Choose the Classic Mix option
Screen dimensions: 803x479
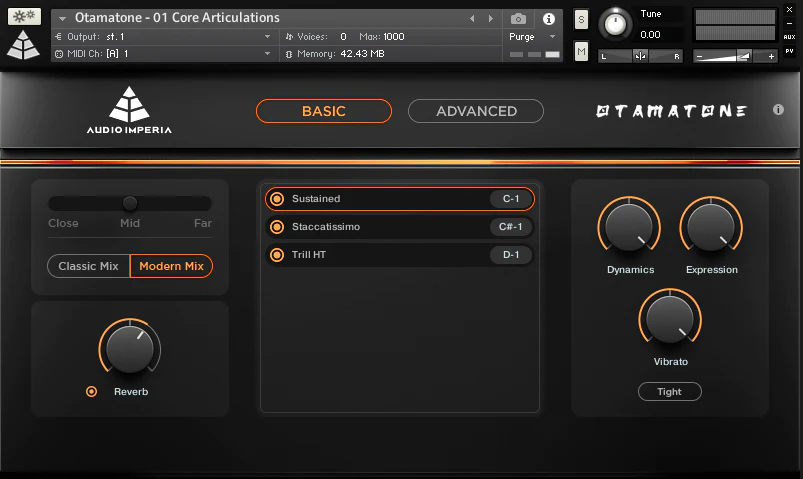coord(89,266)
